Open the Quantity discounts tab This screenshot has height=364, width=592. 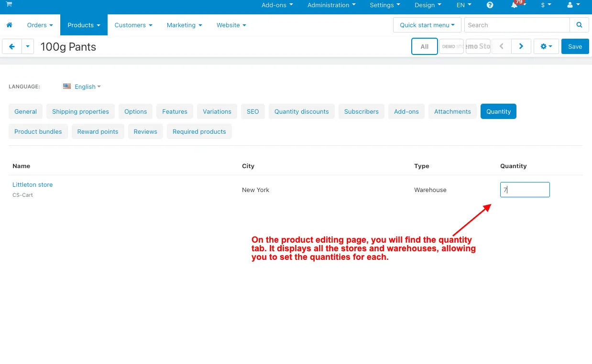pos(301,111)
